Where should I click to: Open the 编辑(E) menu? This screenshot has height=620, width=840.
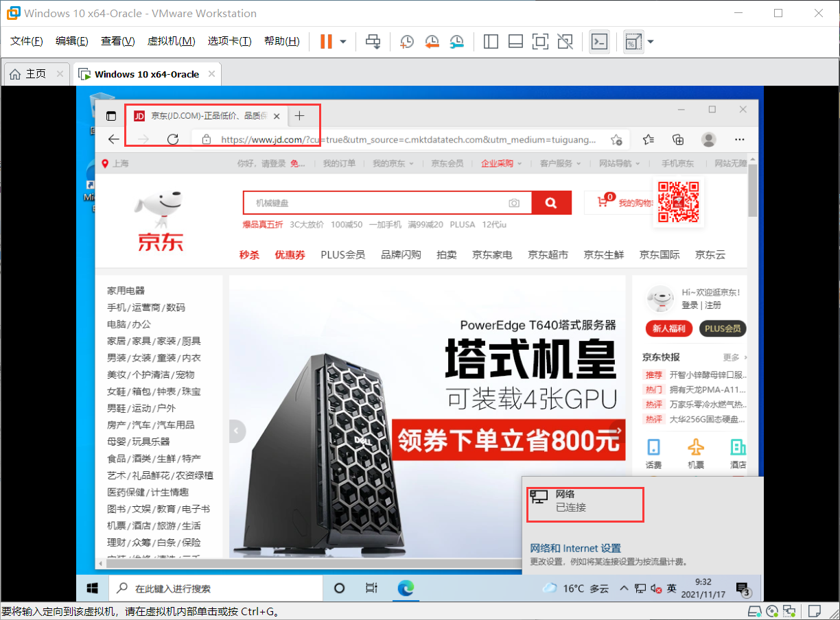click(x=72, y=41)
